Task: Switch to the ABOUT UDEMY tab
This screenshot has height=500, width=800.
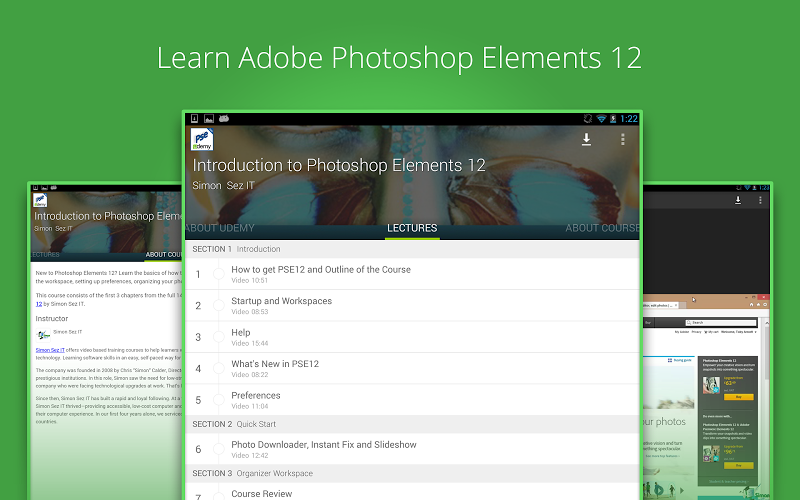Action: [220, 228]
